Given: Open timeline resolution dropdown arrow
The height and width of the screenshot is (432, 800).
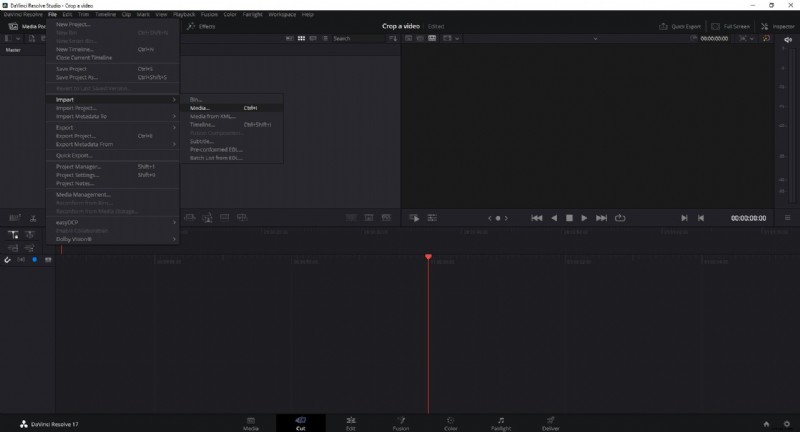Looking at the screenshot, I should coord(457,38).
